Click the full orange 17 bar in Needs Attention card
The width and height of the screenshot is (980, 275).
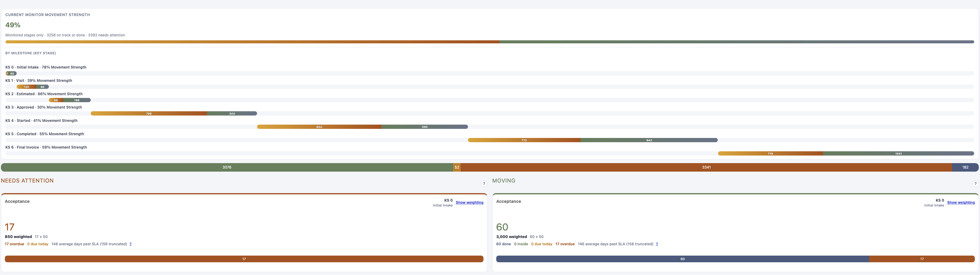pos(244,259)
